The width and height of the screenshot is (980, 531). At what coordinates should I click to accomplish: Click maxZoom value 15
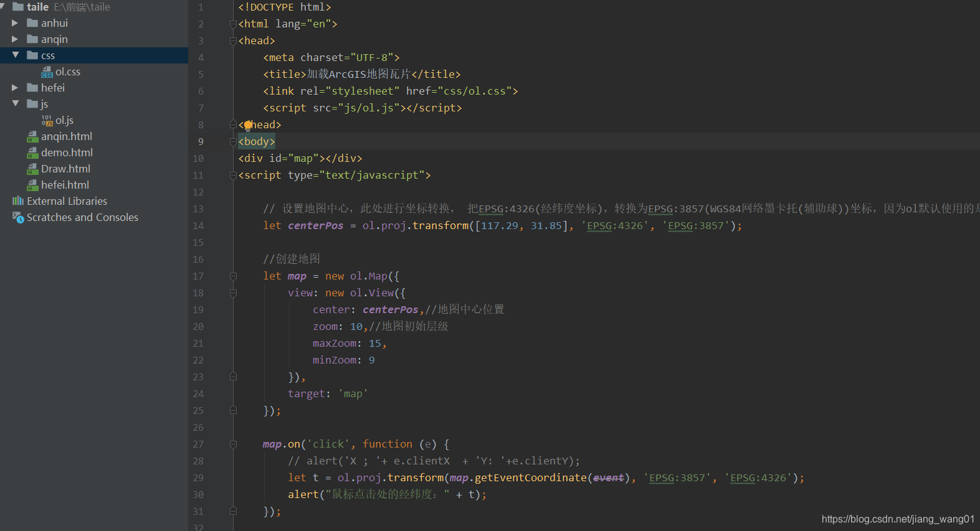pos(375,343)
